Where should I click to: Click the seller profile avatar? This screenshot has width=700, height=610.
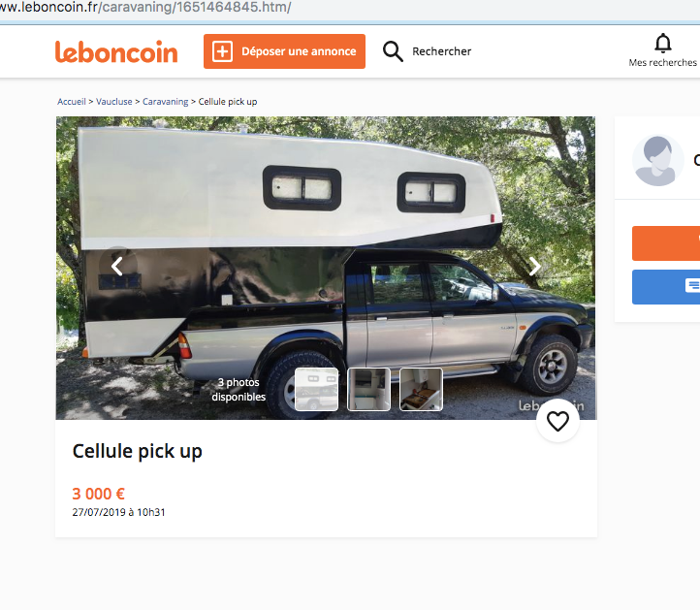[x=658, y=160]
